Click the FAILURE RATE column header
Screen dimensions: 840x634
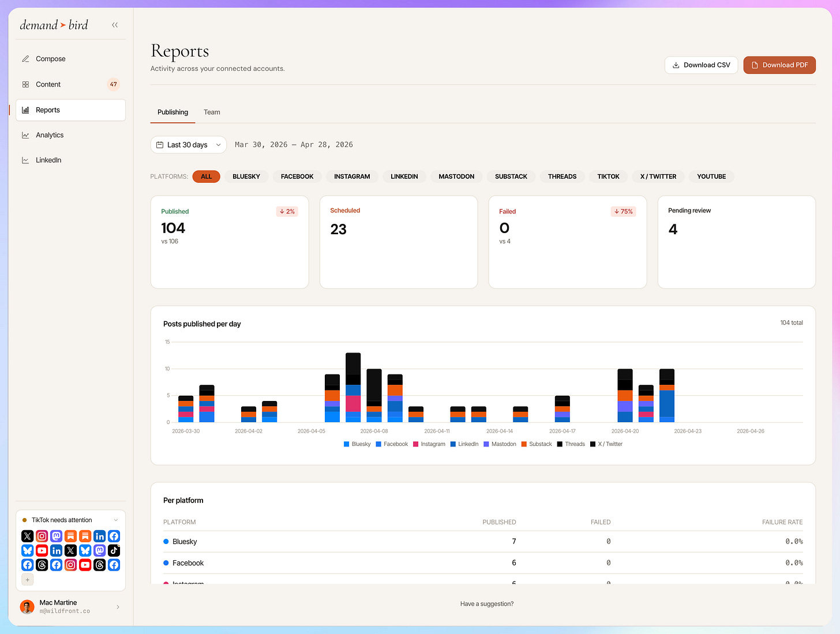click(782, 522)
